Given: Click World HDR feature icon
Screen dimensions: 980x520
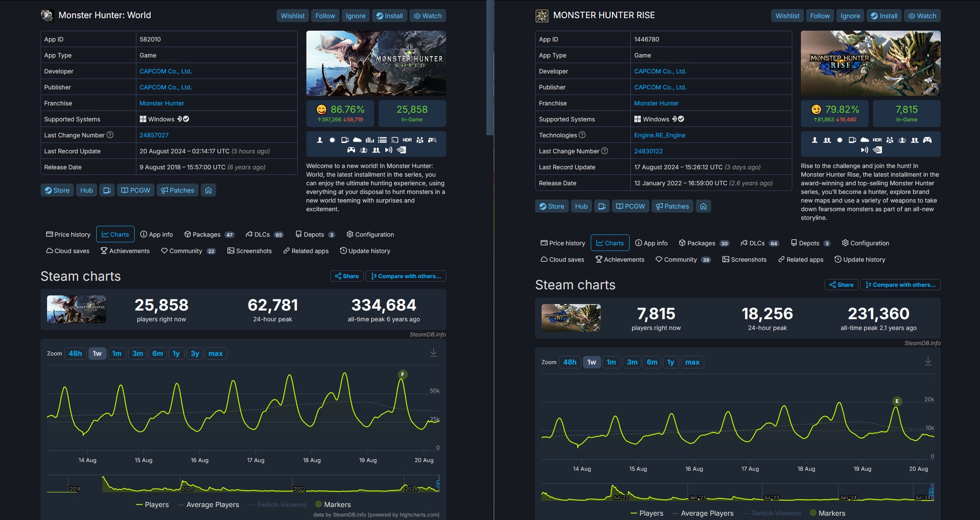Looking at the screenshot, I should [x=407, y=140].
